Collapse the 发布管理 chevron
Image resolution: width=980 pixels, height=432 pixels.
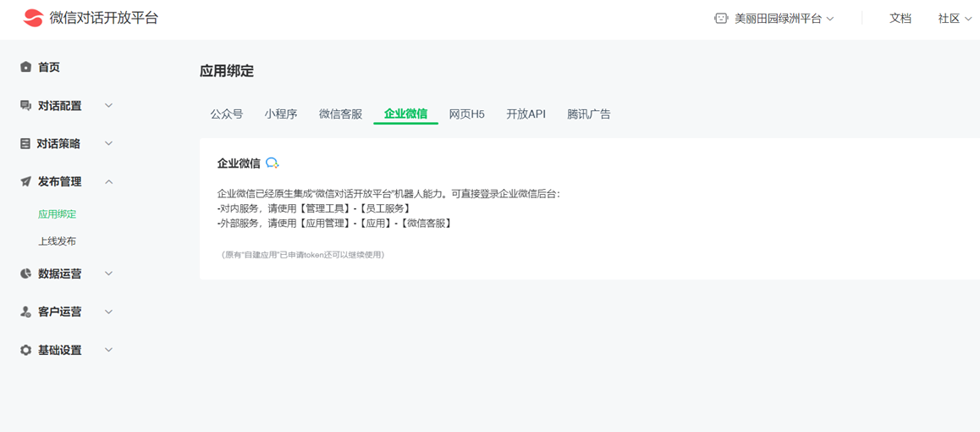108,182
